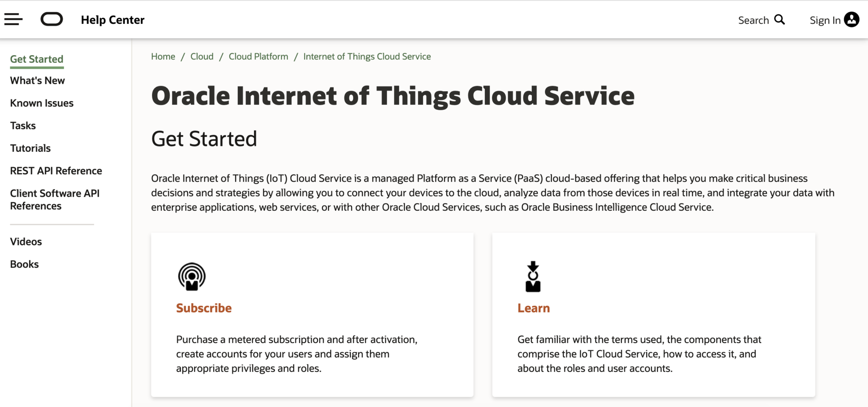Open the Get Started sidebar section
This screenshot has width=868, height=407.
(x=36, y=59)
